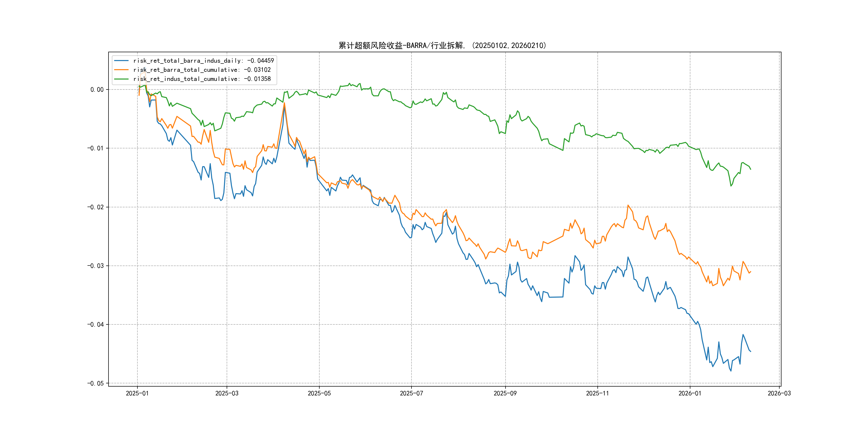The image size is (868, 434).
Task: Click the 2026-03 x-axis tick label
Action: [x=779, y=393]
